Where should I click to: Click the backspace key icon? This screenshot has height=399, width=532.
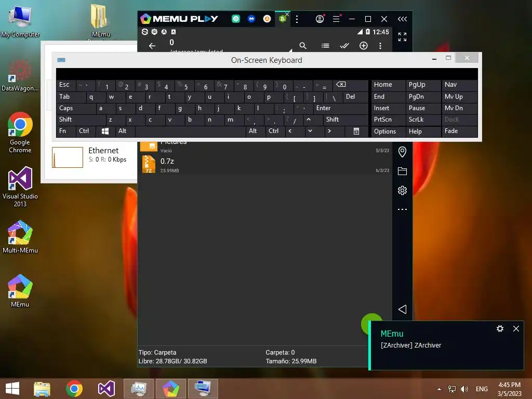[x=351, y=85]
